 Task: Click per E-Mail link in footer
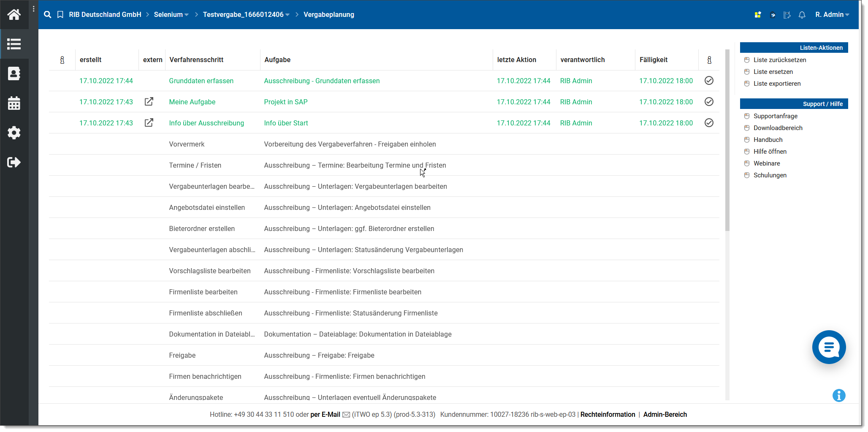pos(325,415)
